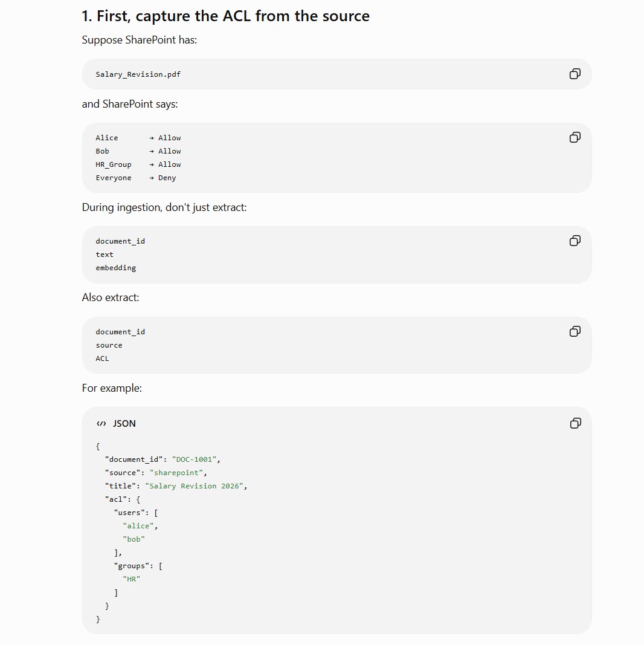
Task: Click the 'ACL' line under source
Action: pyautogui.click(x=102, y=358)
